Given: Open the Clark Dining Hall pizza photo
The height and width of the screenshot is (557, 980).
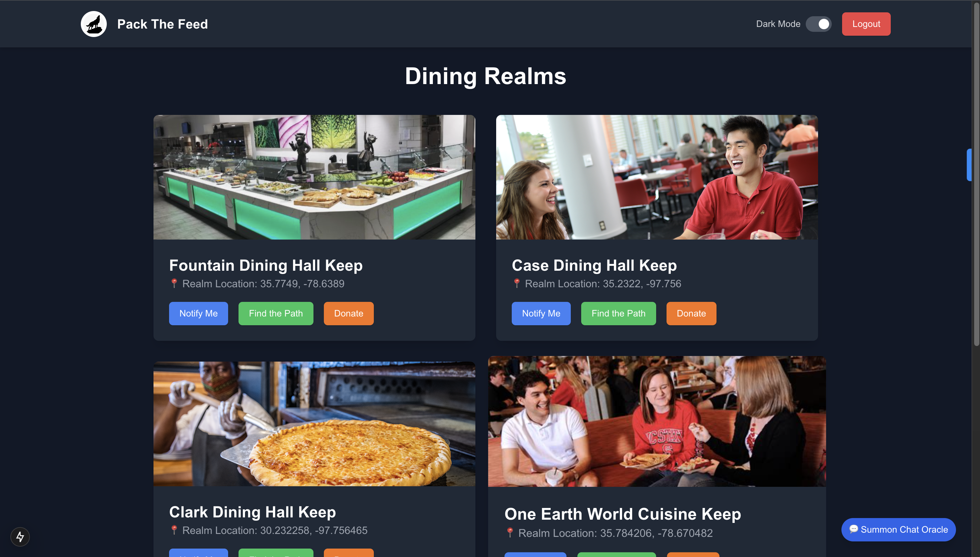Looking at the screenshot, I should click(x=314, y=424).
